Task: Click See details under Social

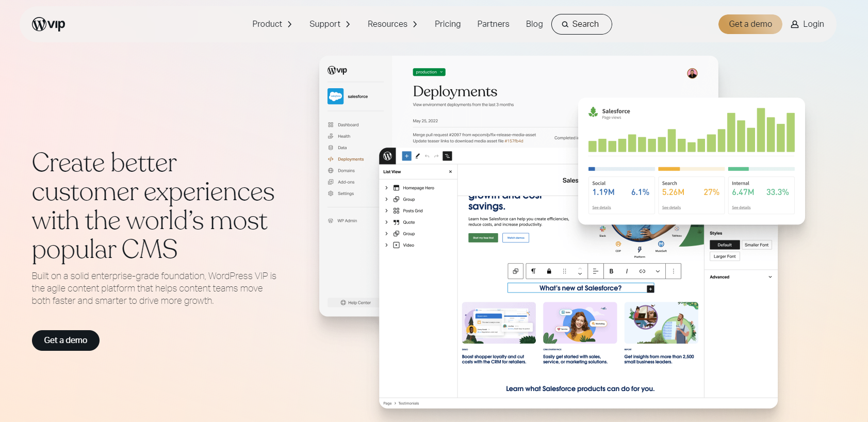Action: [x=601, y=208]
